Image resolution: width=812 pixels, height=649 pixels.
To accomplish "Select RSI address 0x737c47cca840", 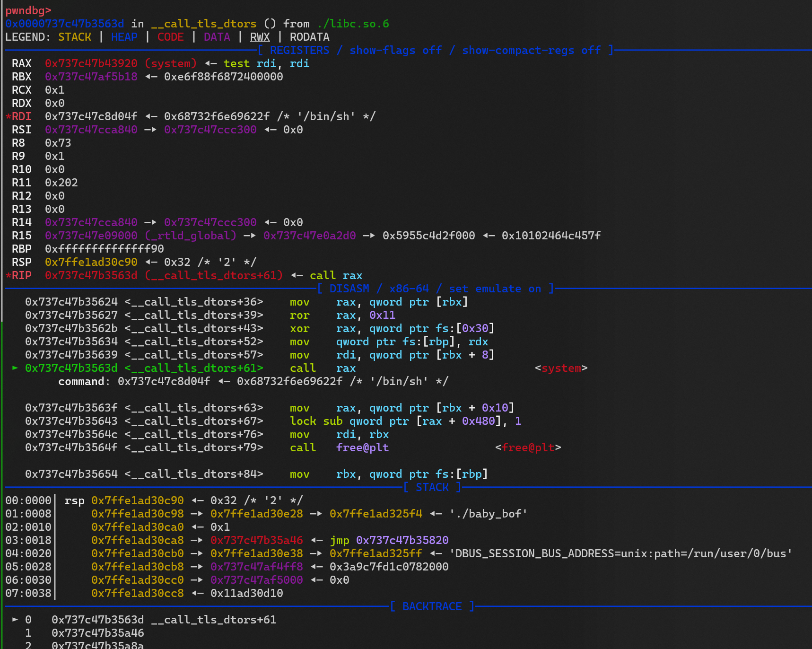I will (x=91, y=130).
